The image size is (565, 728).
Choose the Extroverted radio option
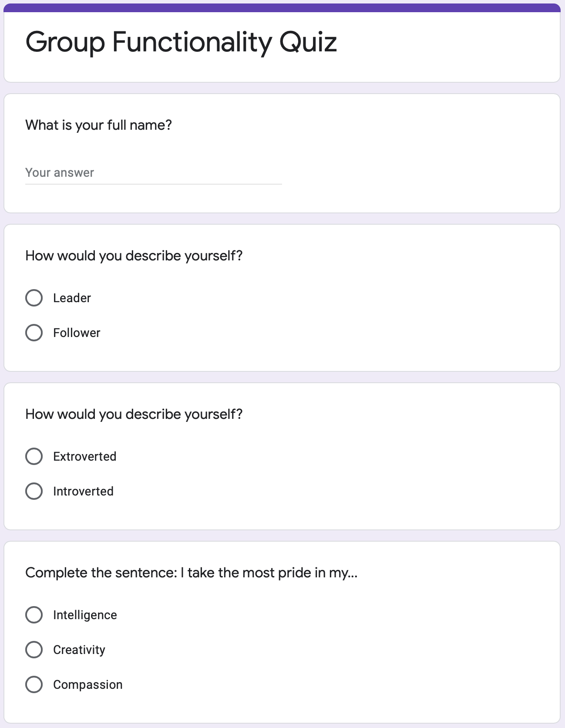point(34,457)
